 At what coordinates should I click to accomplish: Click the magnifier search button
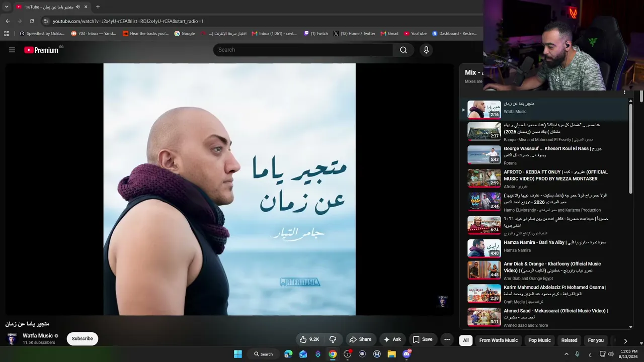[404, 50]
